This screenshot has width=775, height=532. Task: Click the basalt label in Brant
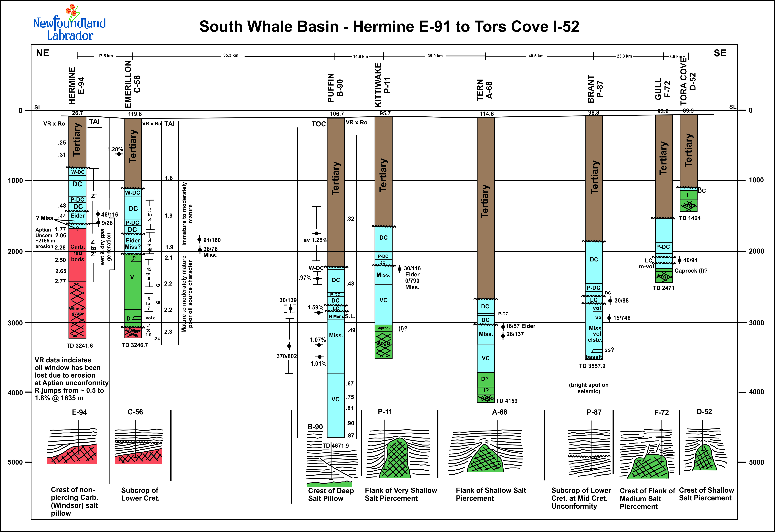click(594, 357)
